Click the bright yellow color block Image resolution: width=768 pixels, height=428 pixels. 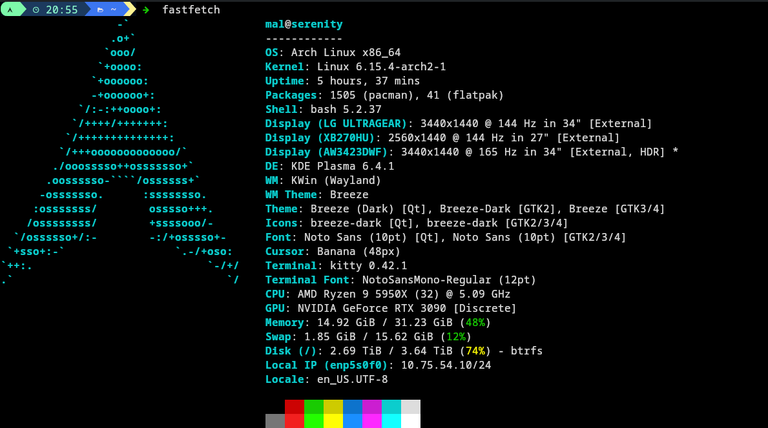333,421
